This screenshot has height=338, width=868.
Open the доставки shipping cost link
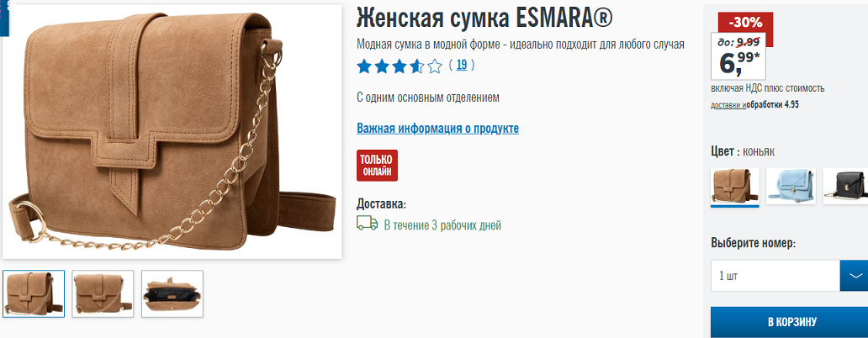727,104
